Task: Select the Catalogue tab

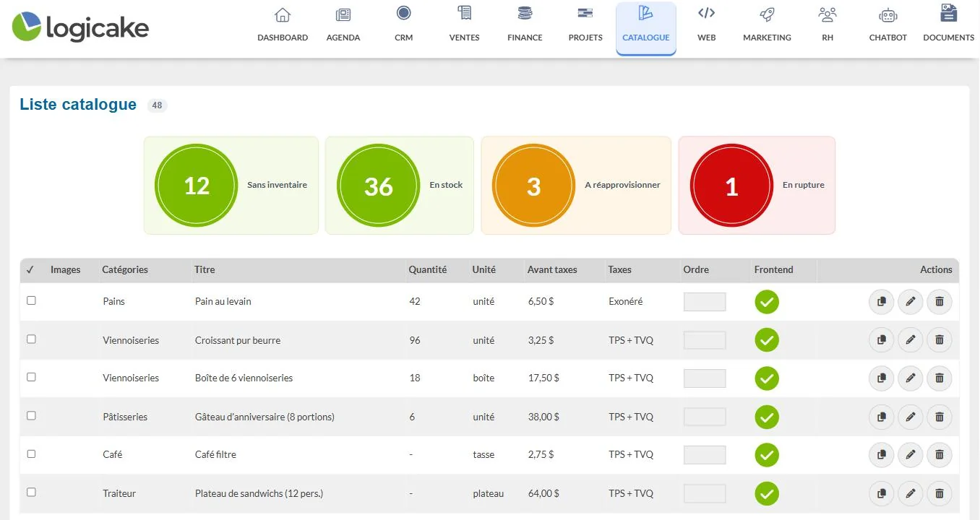Action: [646, 27]
